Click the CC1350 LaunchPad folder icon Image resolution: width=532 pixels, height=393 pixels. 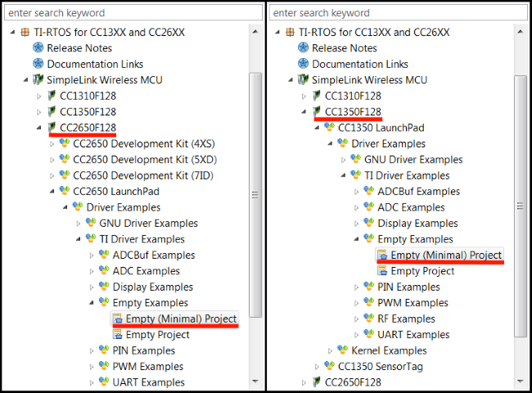click(x=329, y=128)
